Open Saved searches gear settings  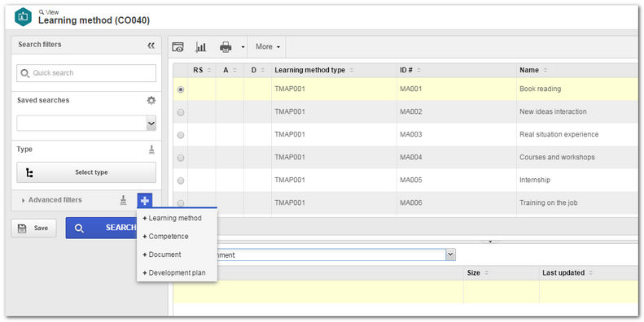coord(151,101)
